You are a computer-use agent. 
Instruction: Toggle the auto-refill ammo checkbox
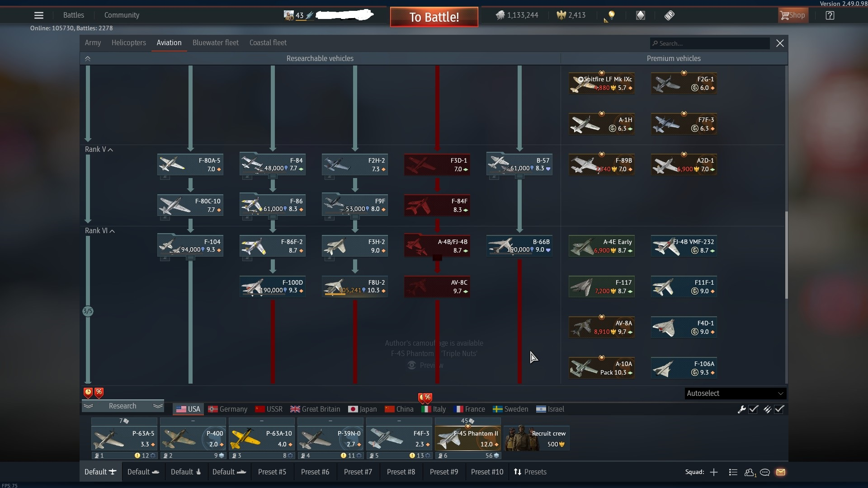click(779, 409)
